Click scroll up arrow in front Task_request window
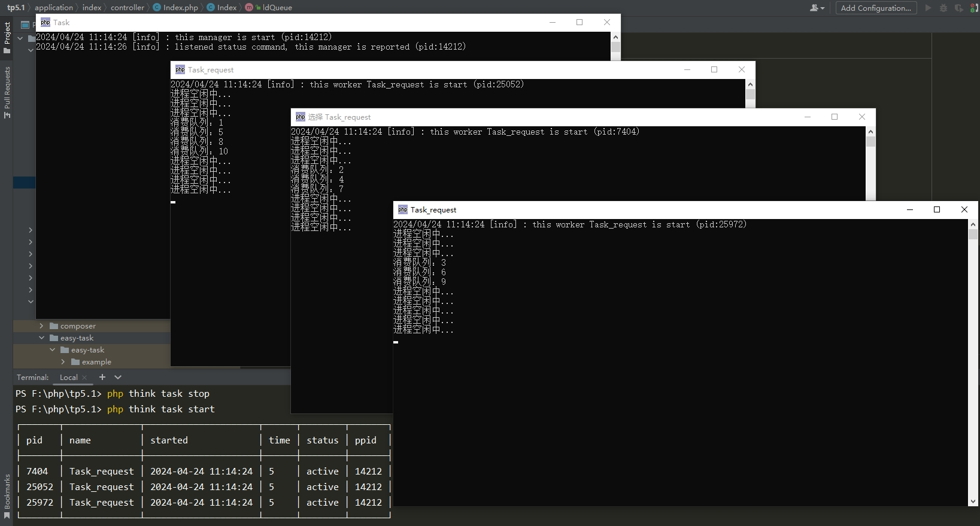 click(x=973, y=224)
